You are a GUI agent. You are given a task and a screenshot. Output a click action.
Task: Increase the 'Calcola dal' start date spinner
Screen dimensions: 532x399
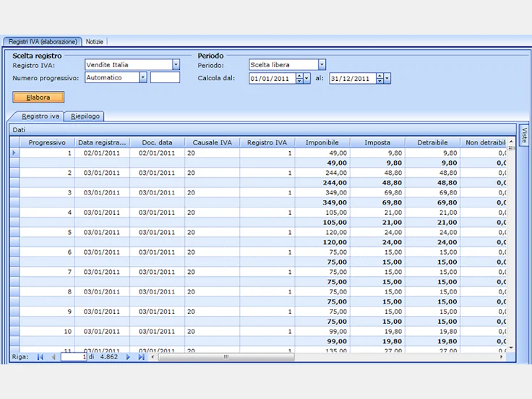[x=299, y=76]
